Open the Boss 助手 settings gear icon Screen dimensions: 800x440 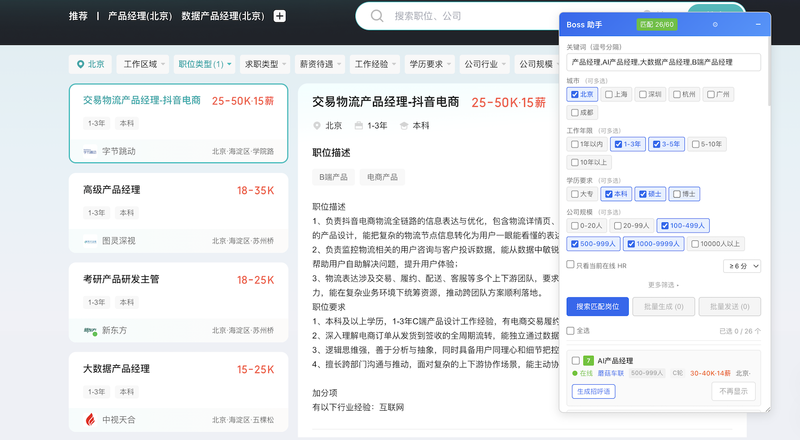pyautogui.click(x=715, y=25)
